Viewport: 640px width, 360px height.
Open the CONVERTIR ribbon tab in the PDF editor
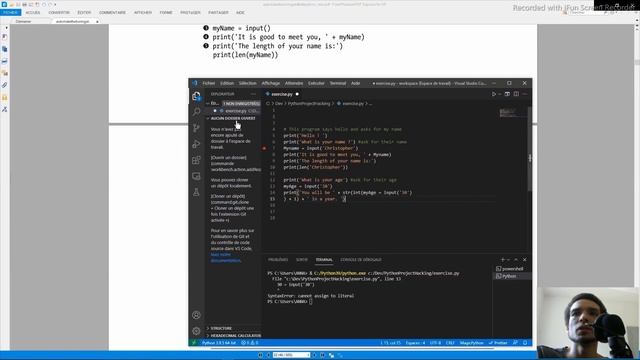[59, 13]
